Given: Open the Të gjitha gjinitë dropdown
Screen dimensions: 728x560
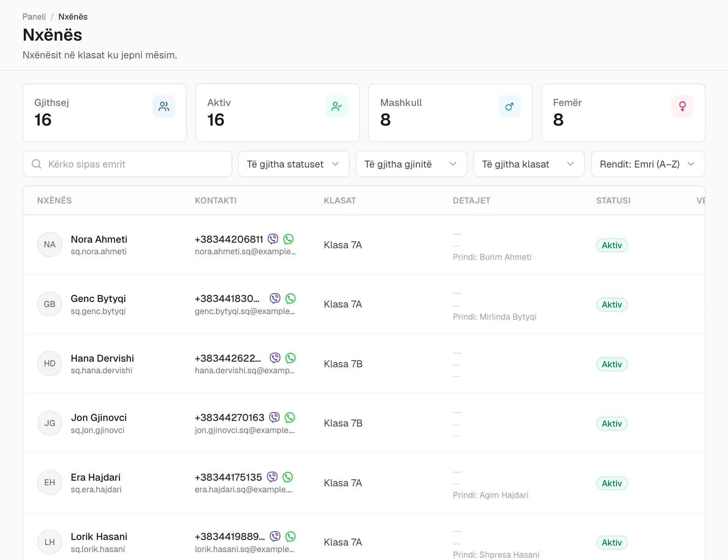Looking at the screenshot, I should point(412,164).
